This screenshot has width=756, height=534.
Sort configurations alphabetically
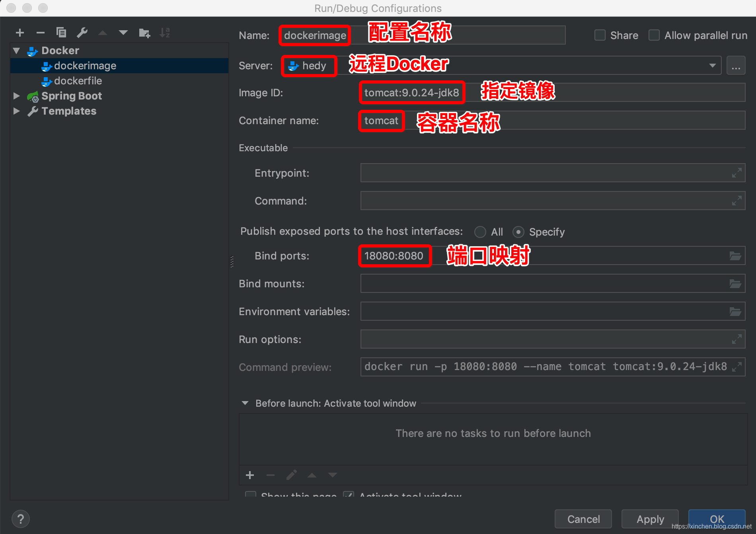pyautogui.click(x=165, y=33)
